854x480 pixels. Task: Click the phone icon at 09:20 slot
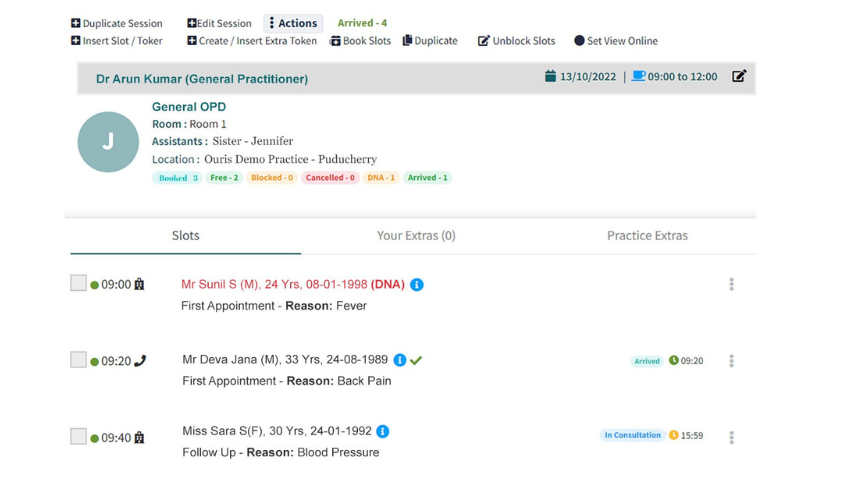click(x=140, y=361)
